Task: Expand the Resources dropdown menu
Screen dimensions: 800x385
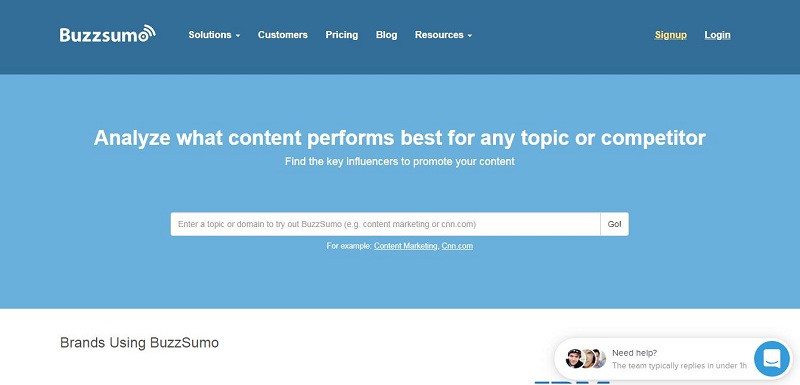Action: [443, 35]
